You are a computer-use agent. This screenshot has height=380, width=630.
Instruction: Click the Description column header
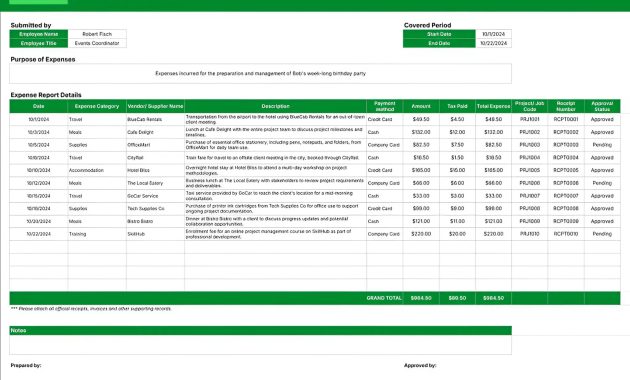click(275, 106)
